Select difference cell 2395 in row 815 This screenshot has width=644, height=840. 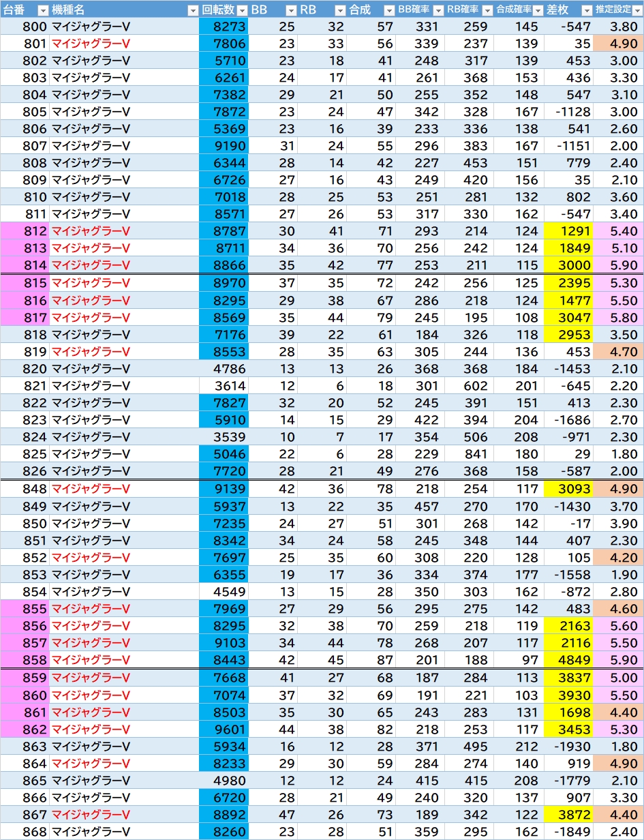568,283
